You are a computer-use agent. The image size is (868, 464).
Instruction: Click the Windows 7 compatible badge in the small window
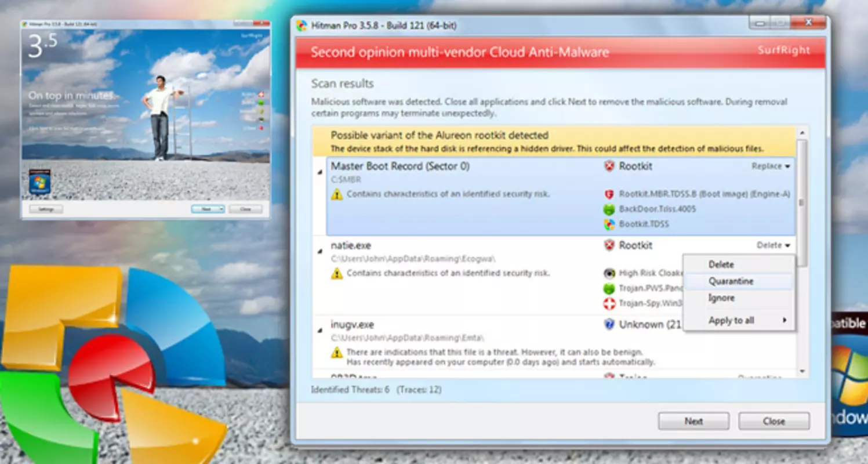pos(39,182)
